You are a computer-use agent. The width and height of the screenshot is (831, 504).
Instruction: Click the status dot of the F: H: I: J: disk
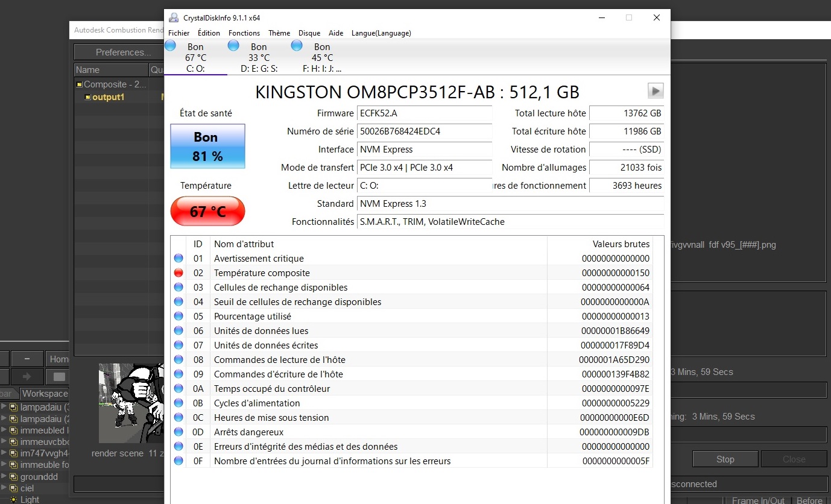(297, 46)
